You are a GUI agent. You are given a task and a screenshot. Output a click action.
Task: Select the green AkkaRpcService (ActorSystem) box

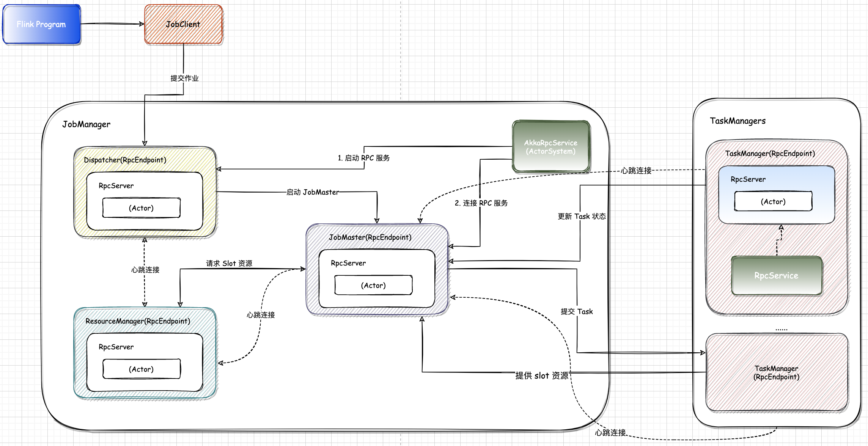click(x=551, y=147)
